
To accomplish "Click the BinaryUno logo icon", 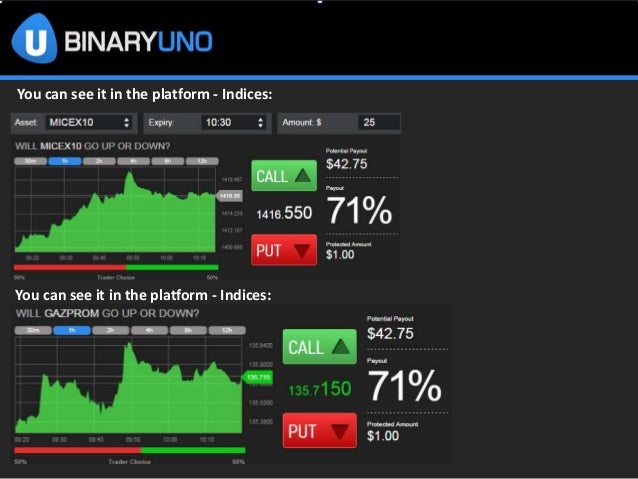I will [x=35, y=39].
